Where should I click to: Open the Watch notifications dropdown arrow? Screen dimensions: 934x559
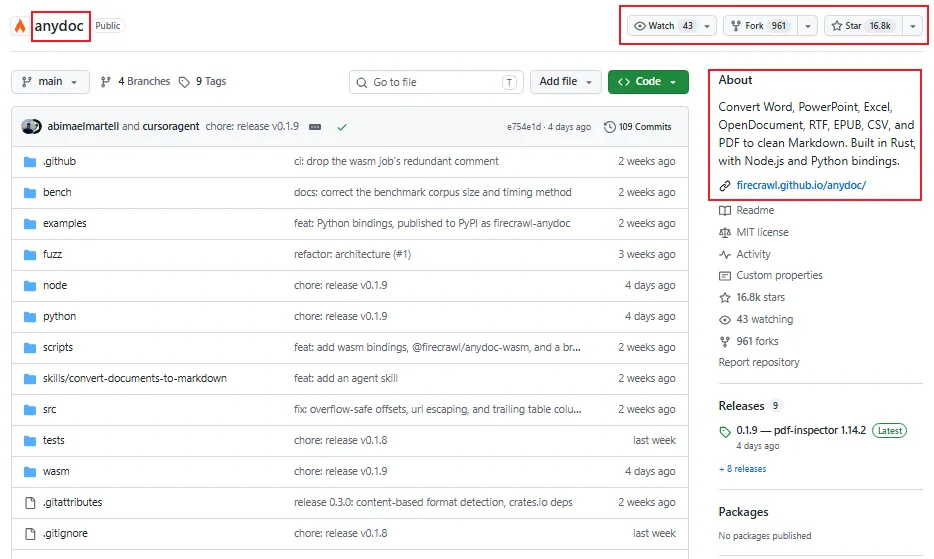tap(707, 26)
